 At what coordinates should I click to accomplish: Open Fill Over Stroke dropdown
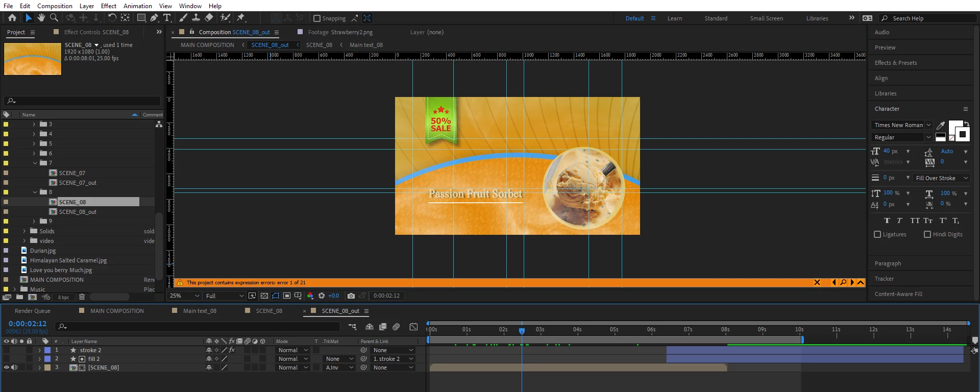tap(942, 178)
